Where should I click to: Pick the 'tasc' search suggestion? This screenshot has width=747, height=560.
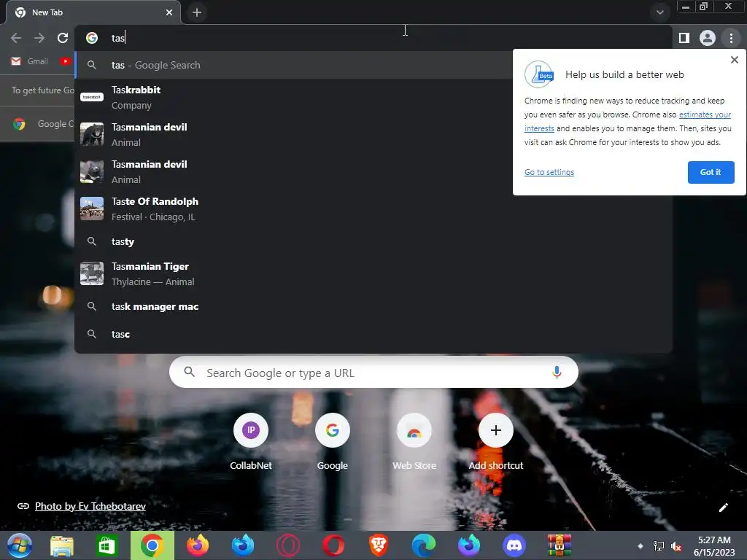373,334
